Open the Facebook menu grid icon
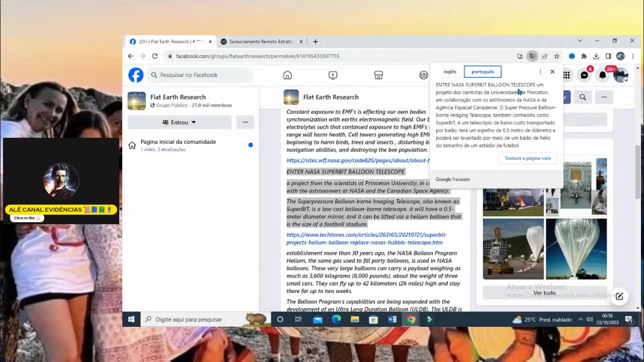 (x=567, y=75)
